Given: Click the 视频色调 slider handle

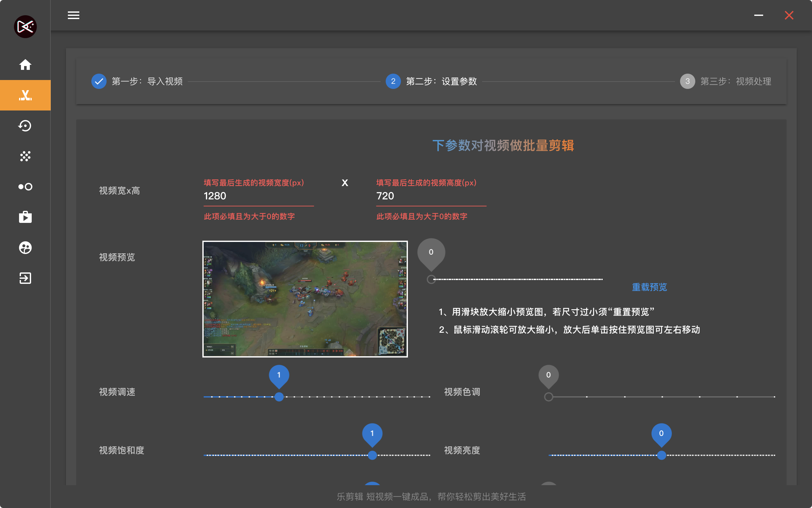Looking at the screenshot, I should pyautogui.click(x=548, y=397).
